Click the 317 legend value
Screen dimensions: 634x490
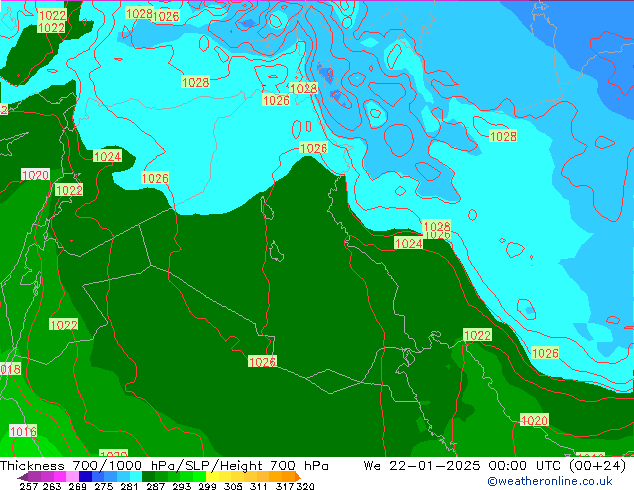285,486
